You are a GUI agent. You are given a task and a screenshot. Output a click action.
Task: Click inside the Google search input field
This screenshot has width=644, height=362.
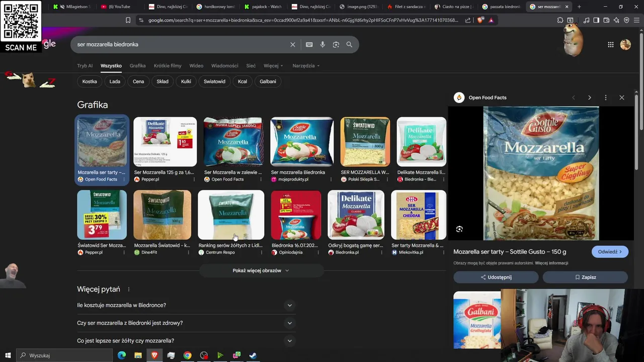click(x=181, y=44)
